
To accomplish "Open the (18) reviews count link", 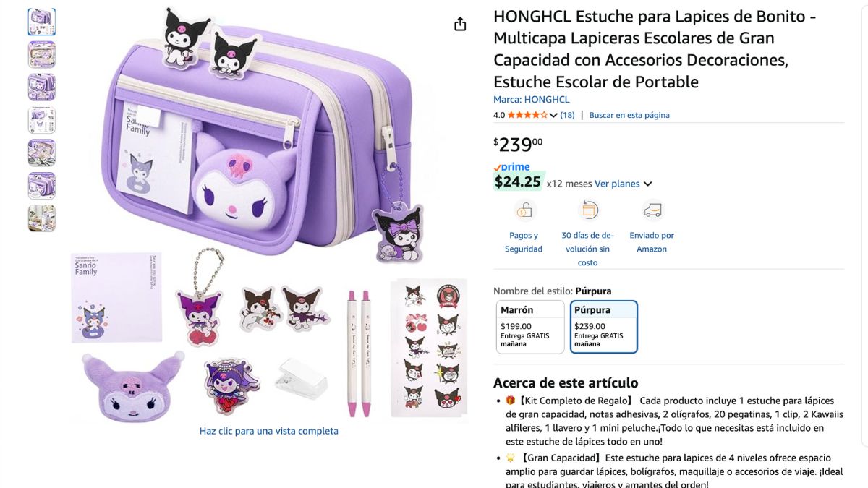I will tap(568, 115).
